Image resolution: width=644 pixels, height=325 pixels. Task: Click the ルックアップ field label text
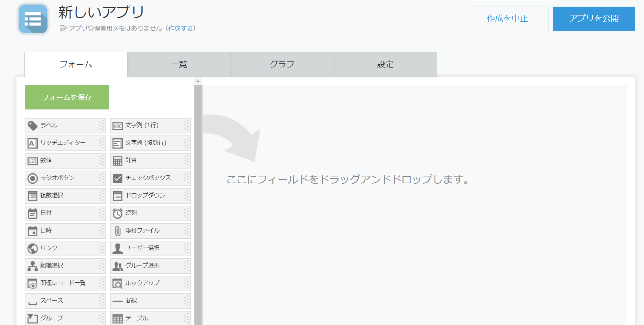coord(142,283)
